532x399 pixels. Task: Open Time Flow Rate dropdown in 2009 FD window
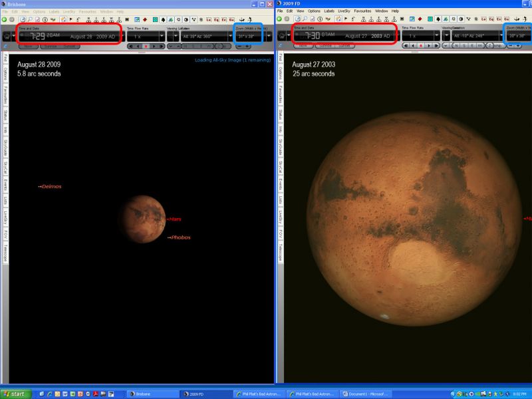coord(437,35)
